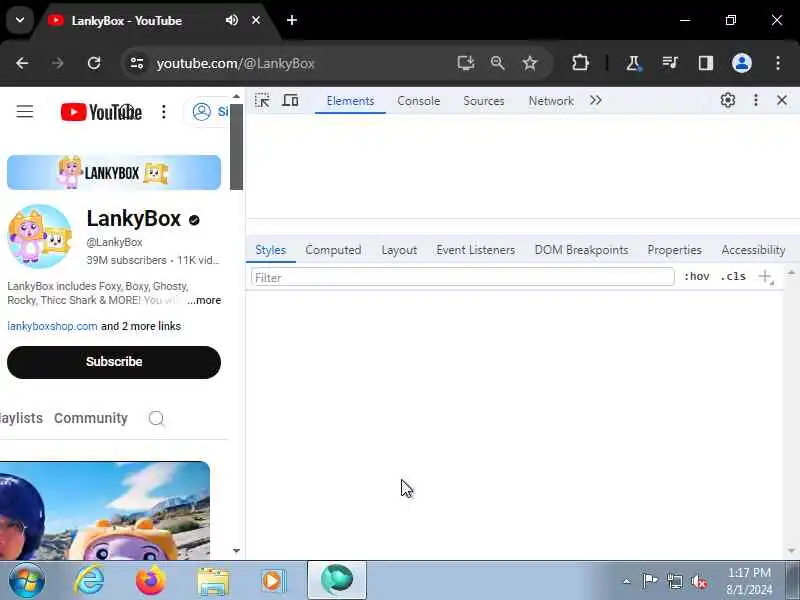Add a new style rule plus icon
The image size is (800, 600).
pyautogui.click(x=765, y=277)
